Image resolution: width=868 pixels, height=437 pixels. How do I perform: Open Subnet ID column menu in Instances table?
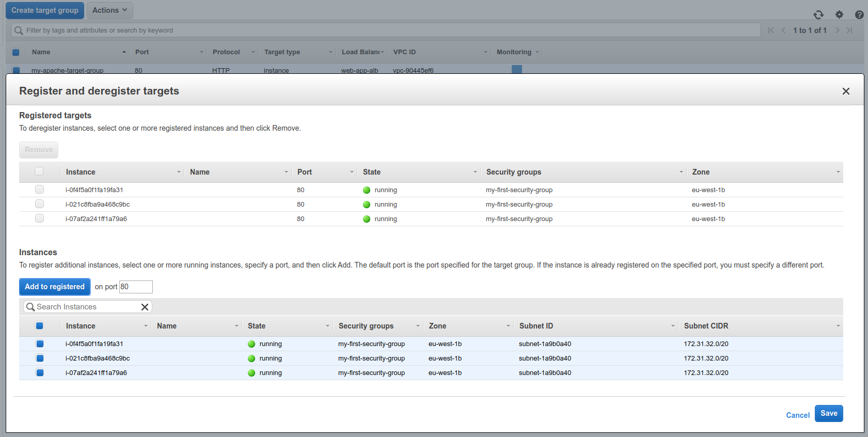pyautogui.click(x=673, y=326)
